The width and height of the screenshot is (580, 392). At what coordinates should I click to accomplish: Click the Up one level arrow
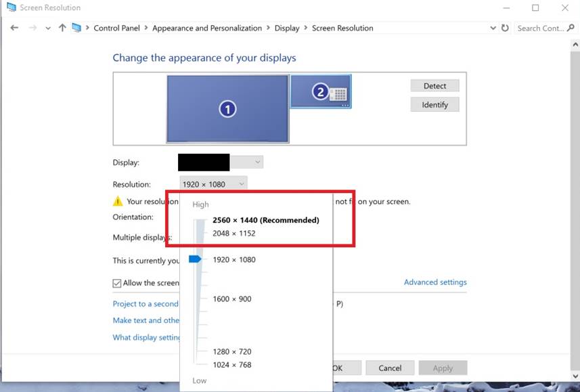point(62,28)
